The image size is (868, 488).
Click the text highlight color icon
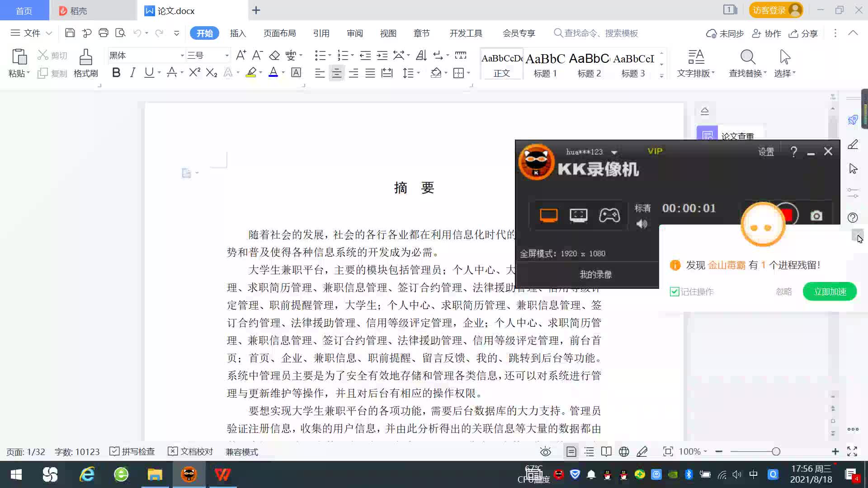[x=251, y=73]
